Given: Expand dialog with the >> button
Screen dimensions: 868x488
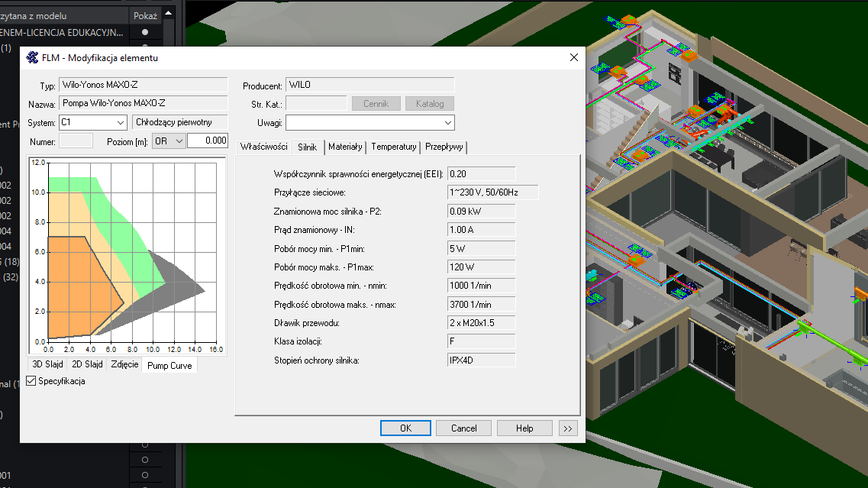Looking at the screenshot, I should [x=567, y=428].
